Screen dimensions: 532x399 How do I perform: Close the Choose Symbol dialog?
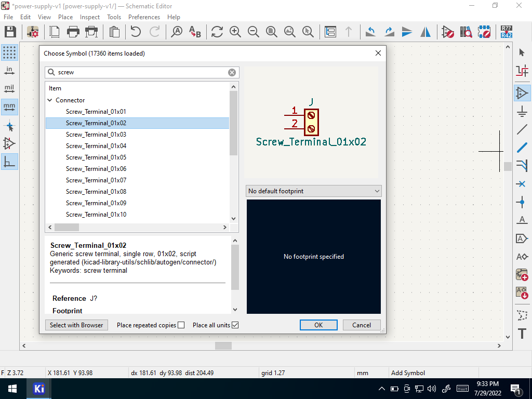[x=378, y=54]
